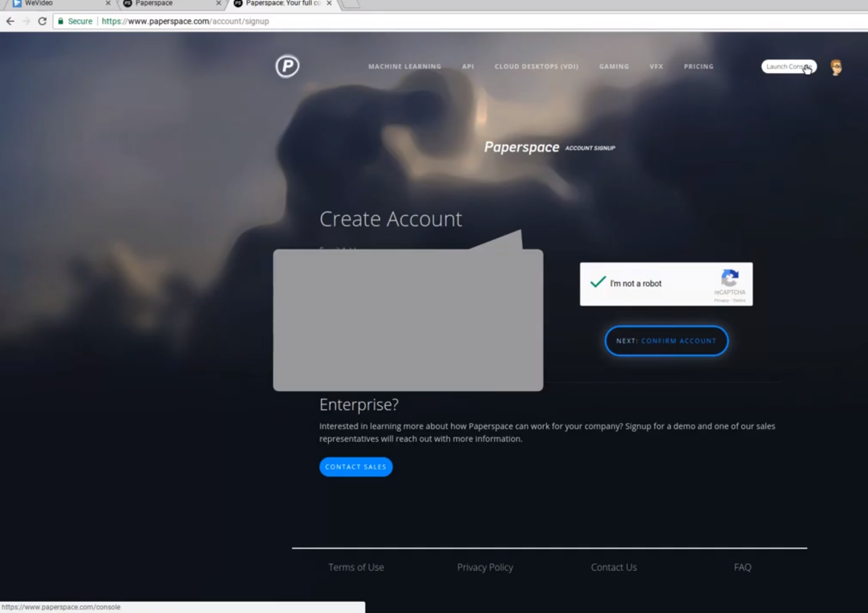This screenshot has height=613, width=868.
Task: Click the Launch Console button
Action: pos(789,66)
